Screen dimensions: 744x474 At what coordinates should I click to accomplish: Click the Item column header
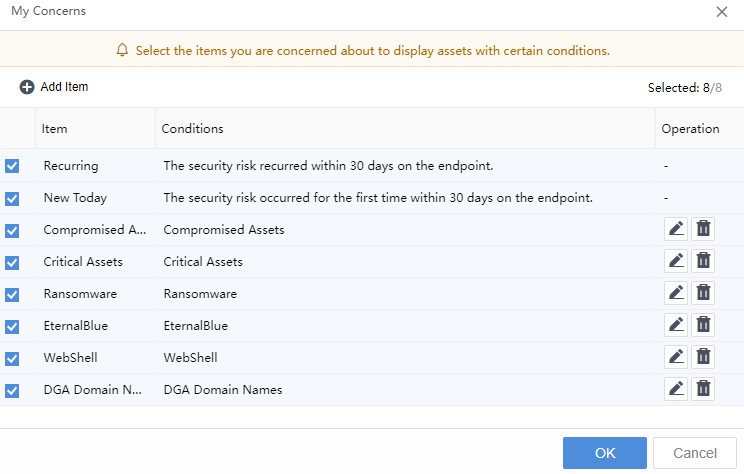(55, 129)
